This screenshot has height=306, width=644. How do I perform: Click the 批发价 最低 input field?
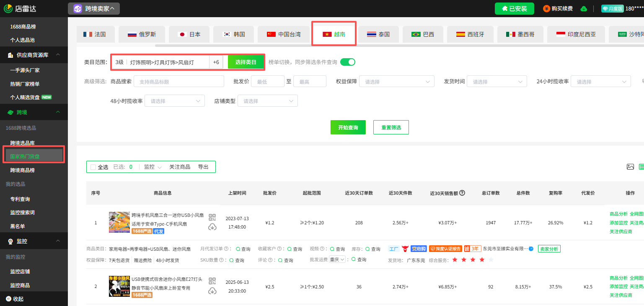tap(268, 82)
